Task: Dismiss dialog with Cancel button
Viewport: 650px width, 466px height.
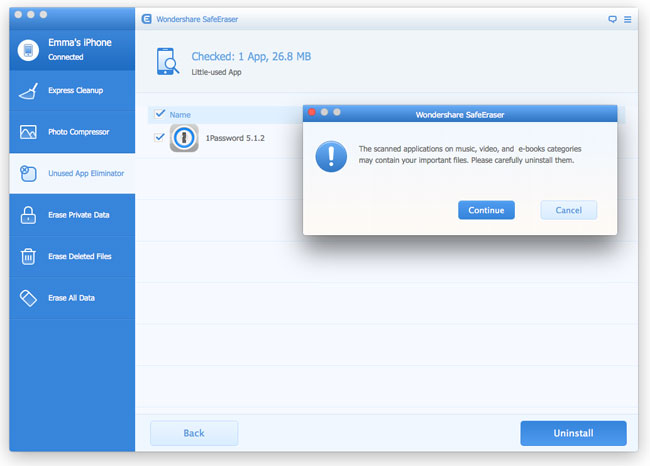Action: [569, 210]
